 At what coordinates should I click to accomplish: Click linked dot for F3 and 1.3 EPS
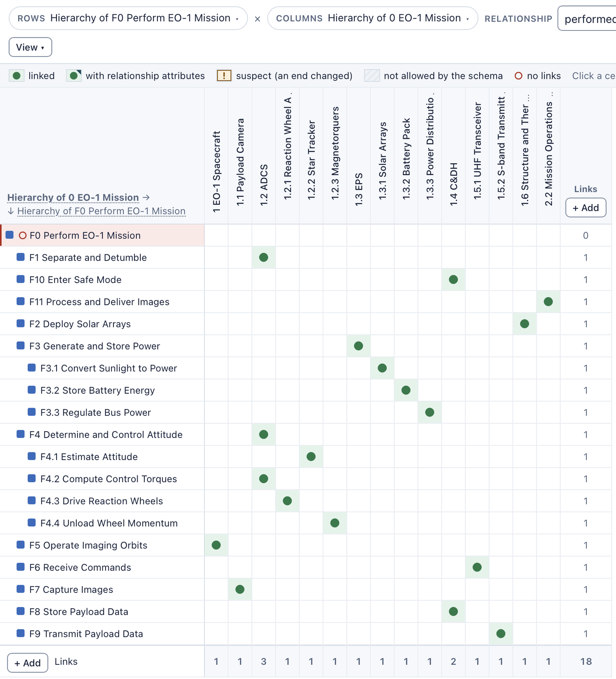pyautogui.click(x=358, y=346)
